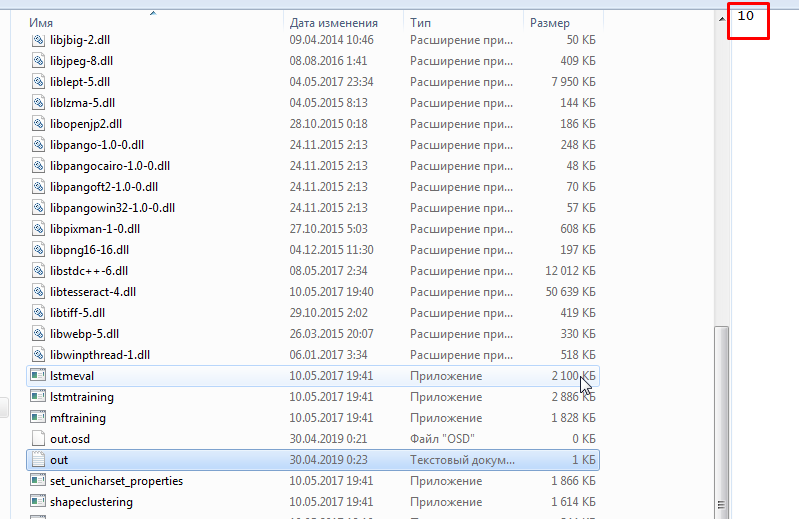Select the lstmtraining application icon
Image resolution: width=799 pixels, height=519 pixels.
coord(38,396)
